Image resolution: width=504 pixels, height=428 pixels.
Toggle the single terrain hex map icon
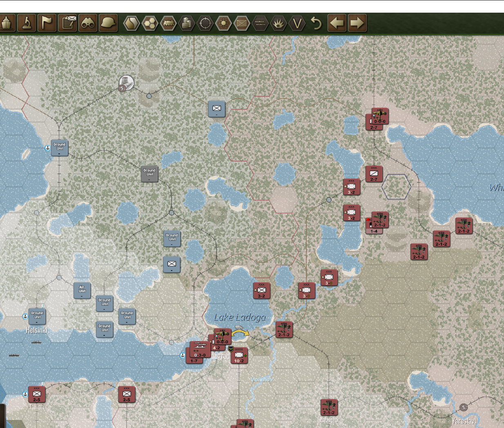pos(132,23)
